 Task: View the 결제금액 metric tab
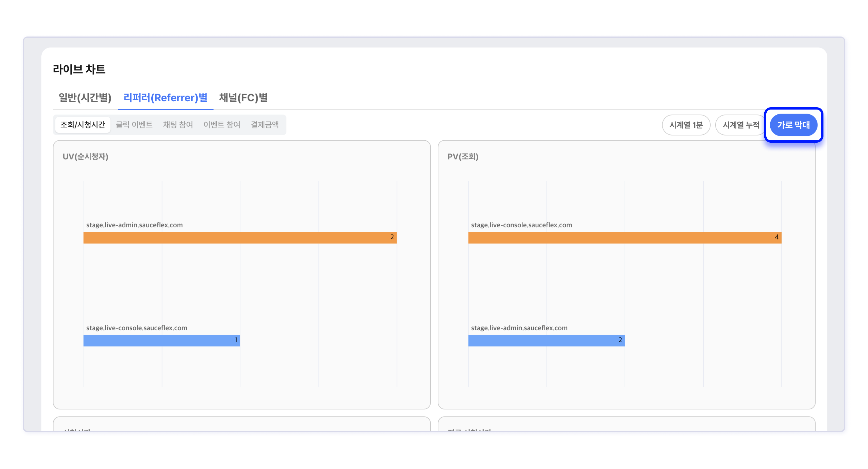(x=264, y=125)
